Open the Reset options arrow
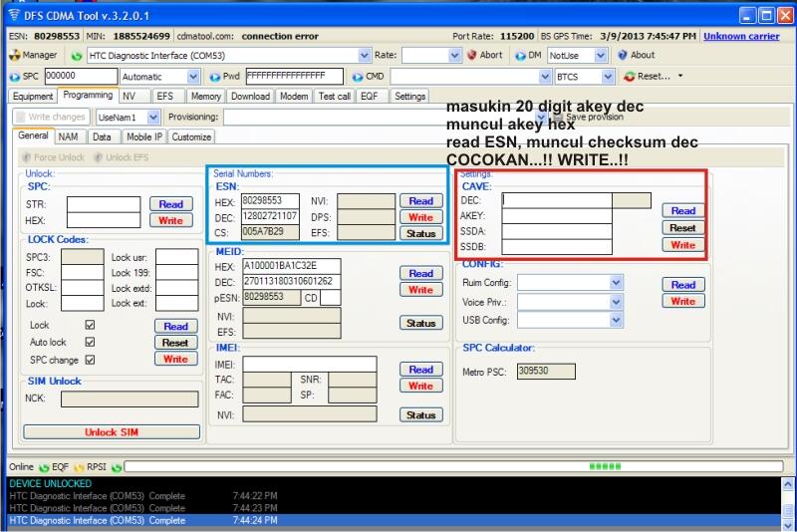This screenshot has height=532, width=797. click(x=680, y=77)
